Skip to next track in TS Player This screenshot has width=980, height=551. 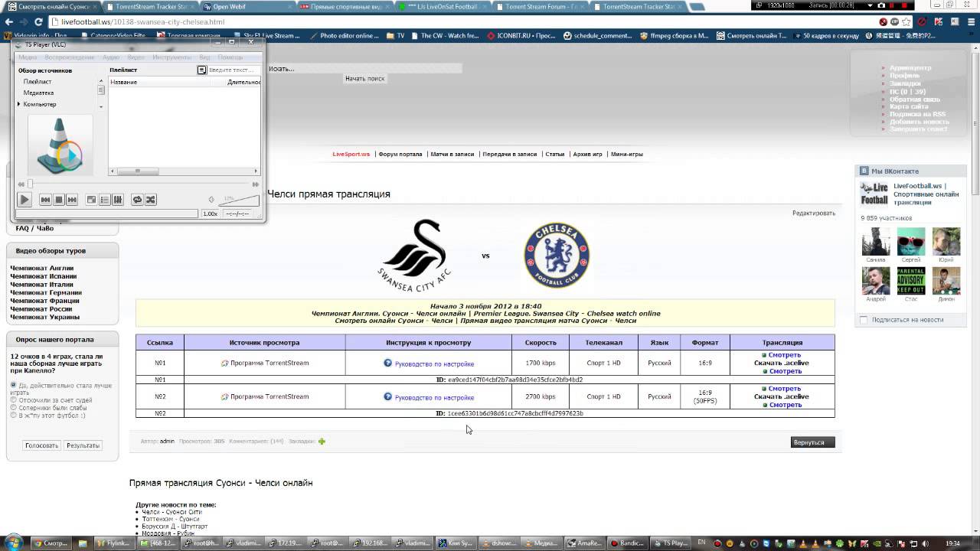click(72, 200)
